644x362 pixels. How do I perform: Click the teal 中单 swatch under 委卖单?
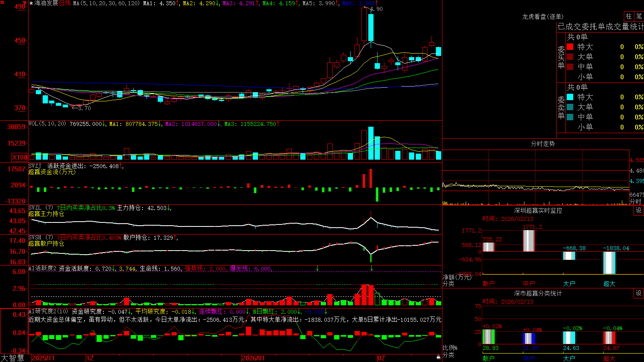(x=570, y=117)
